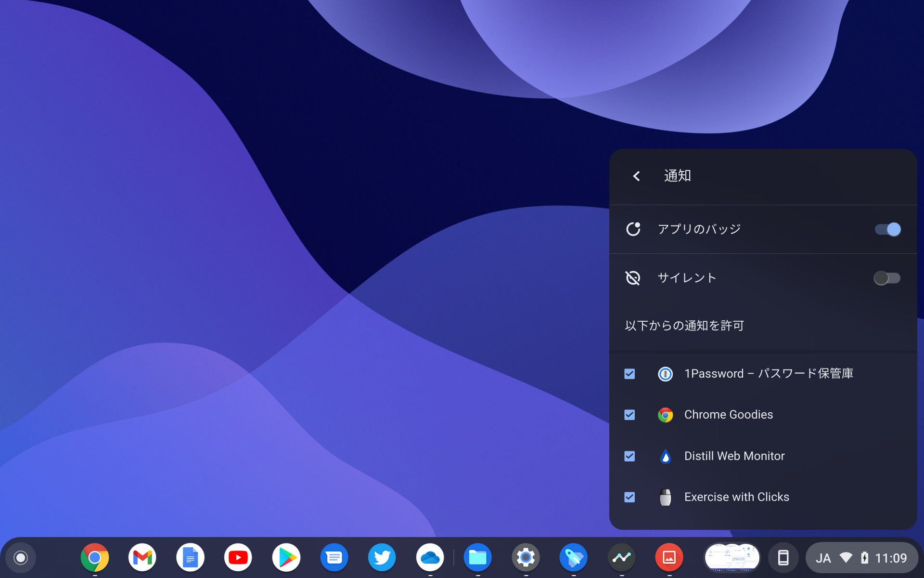Open Google Docs shelf icon

pyautogui.click(x=190, y=558)
